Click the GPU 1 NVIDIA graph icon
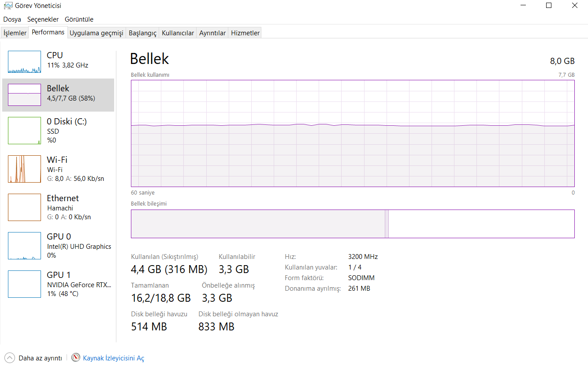 pos(24,284)
